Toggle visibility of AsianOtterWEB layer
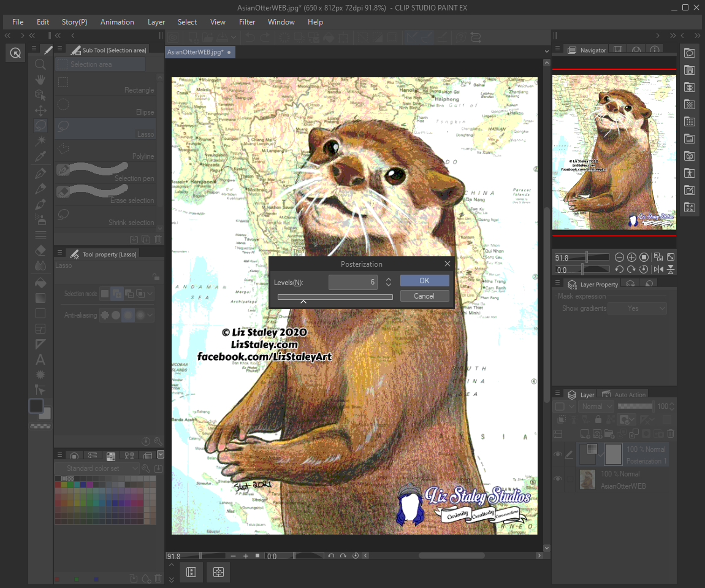 click(558, 479)
